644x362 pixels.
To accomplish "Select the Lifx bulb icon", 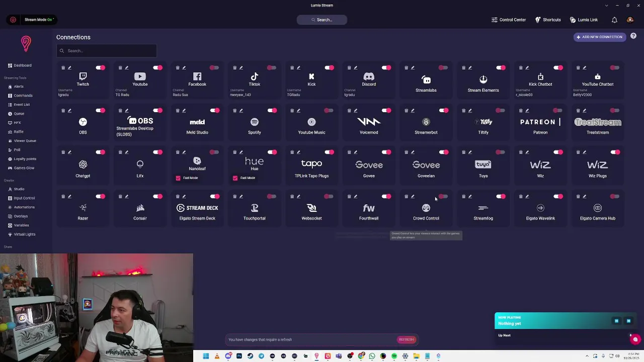I will coord(140,164).
